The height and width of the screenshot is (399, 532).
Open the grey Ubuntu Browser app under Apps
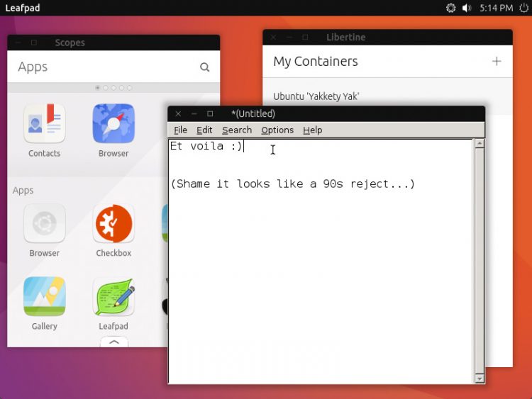[x=45, y=223]
